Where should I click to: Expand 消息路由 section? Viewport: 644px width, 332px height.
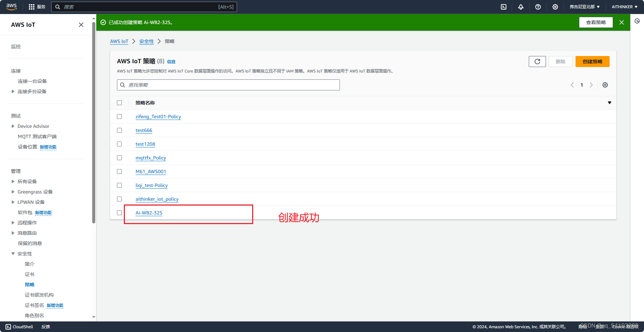point(13,233)
